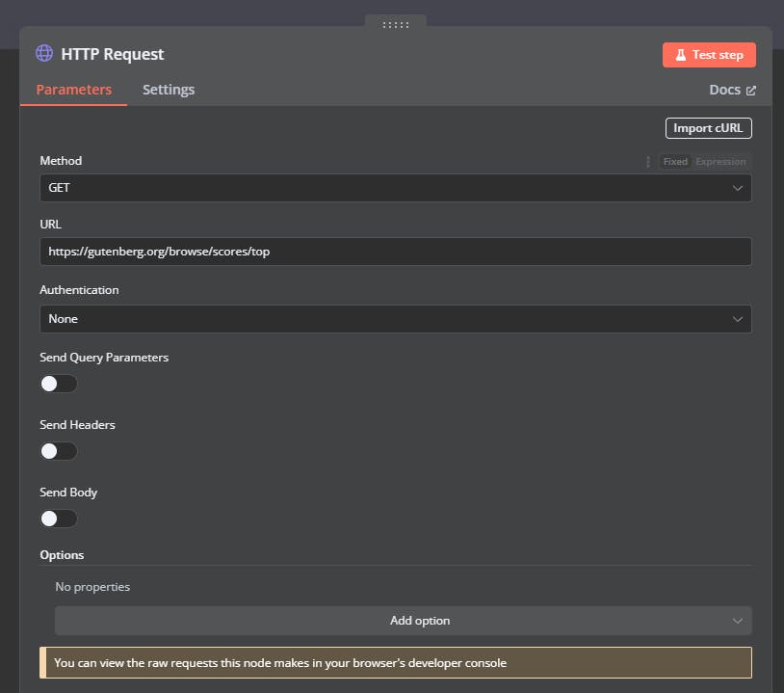Switch to the Settings tab
The width and height of the screenshot is (784, 693).
pyautogui.click(x=169, y=90)
